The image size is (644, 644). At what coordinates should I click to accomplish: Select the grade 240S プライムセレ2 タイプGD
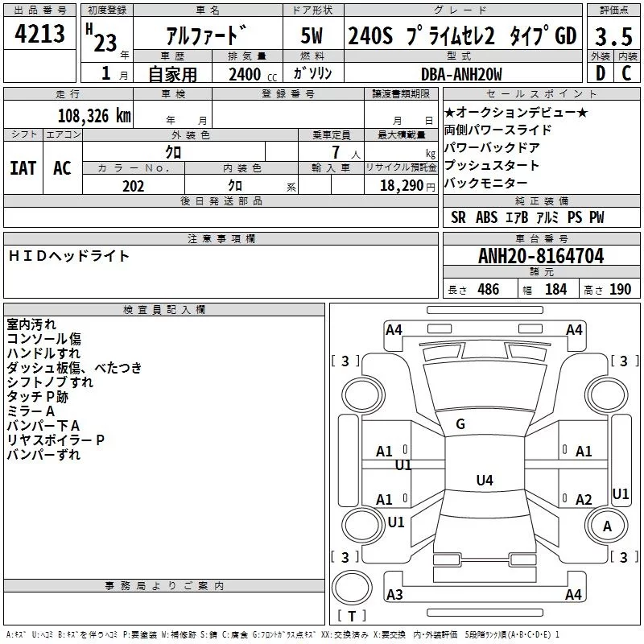coord(462,35)
